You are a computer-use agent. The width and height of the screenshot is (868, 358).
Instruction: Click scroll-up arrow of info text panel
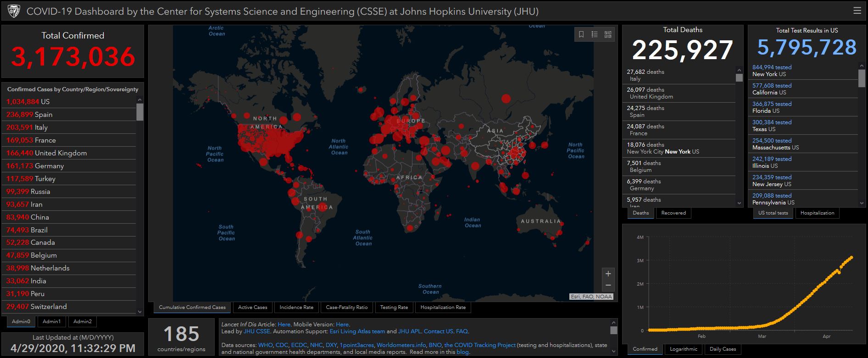click(x=614, y=322)
